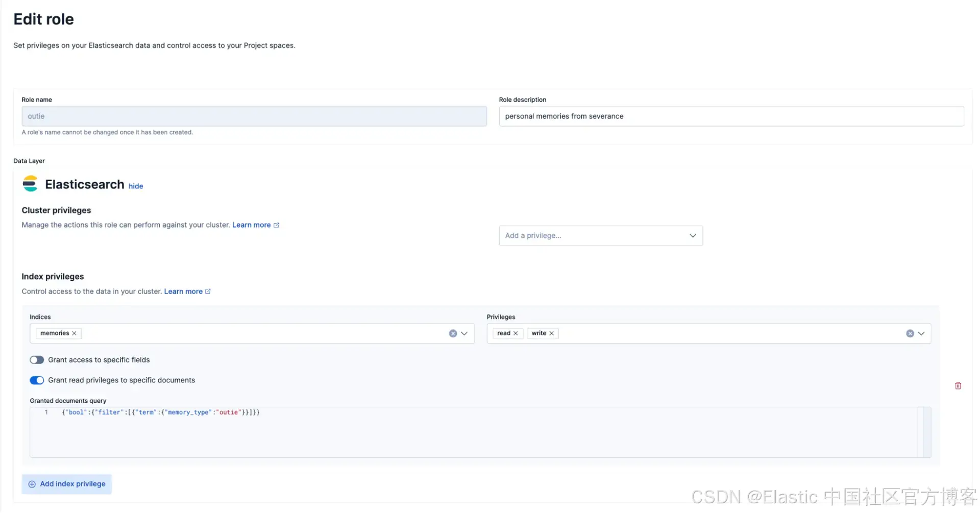Screen dimensions: 980x513
Task: Remove the read privilege tag via its x
Action: (x=516, y=333)
